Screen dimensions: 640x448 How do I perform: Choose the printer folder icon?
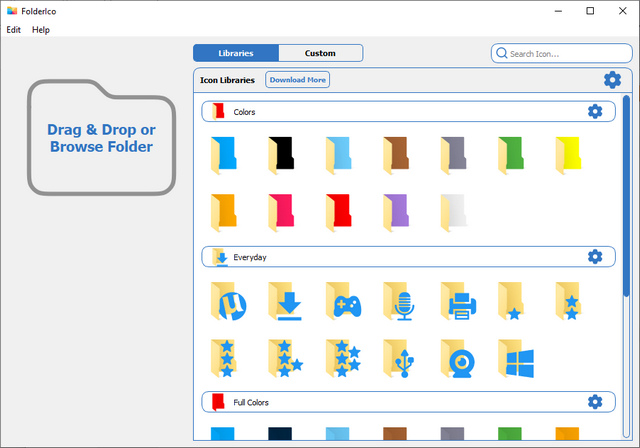click(x=460, y=300)
